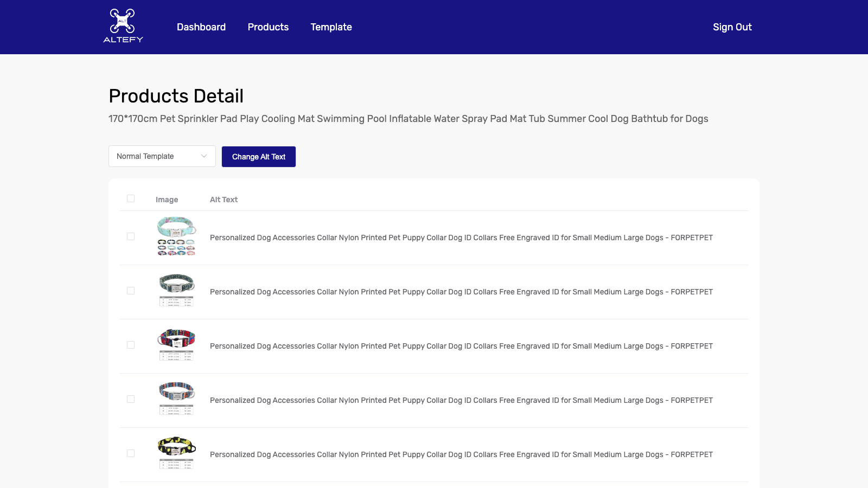Click Sign Out
The image size is (868, 488).
(732, 27)
